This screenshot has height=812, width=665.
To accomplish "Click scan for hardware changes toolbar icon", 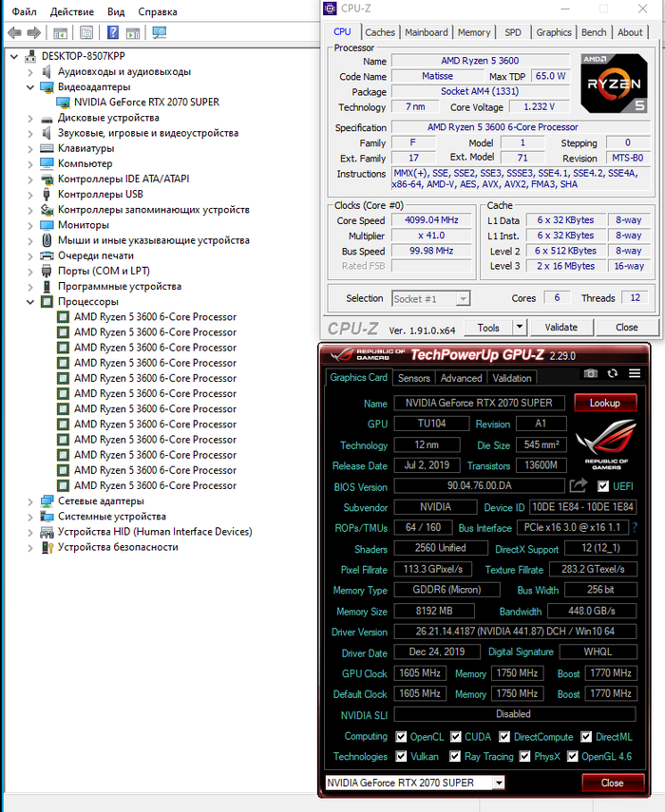I will [159, 32].
